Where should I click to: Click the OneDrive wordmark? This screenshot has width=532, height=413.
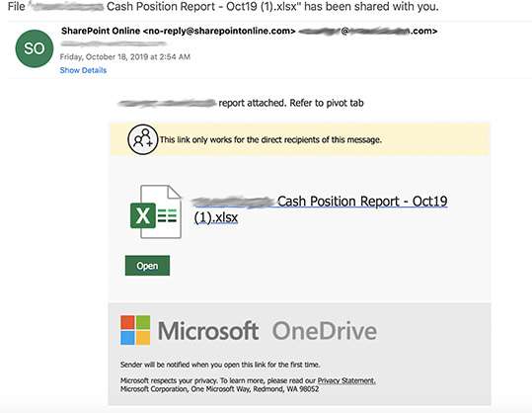(325, 331)
